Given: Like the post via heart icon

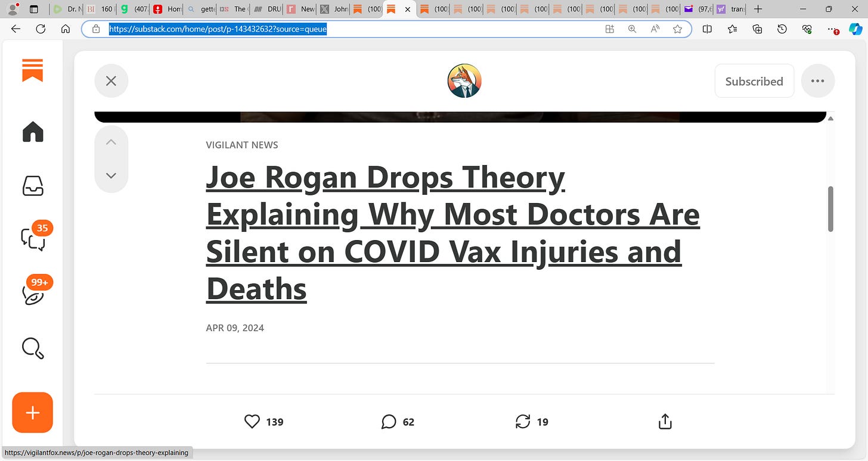Looking at the screenshot, I should (x=252, y=422).
